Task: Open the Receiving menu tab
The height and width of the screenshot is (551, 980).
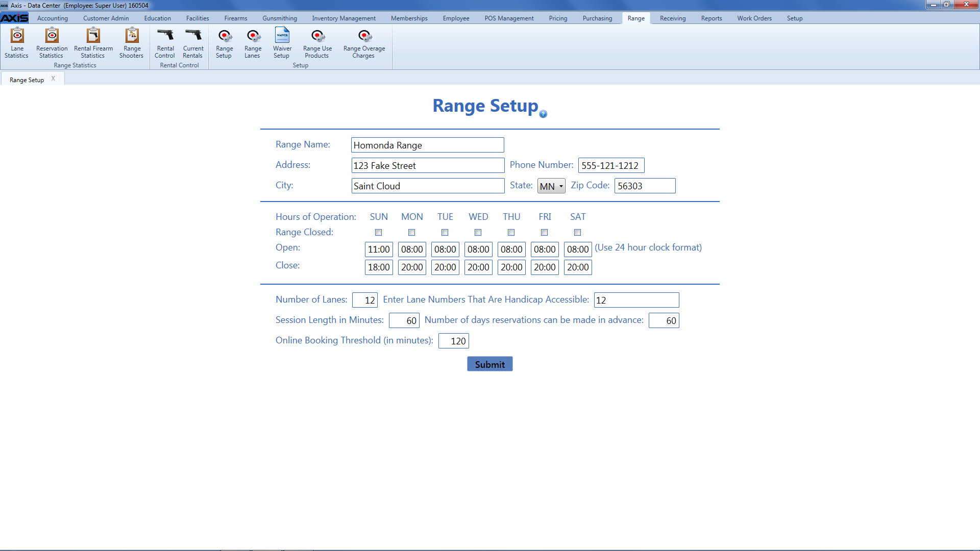Action: (x=673, y=18)
